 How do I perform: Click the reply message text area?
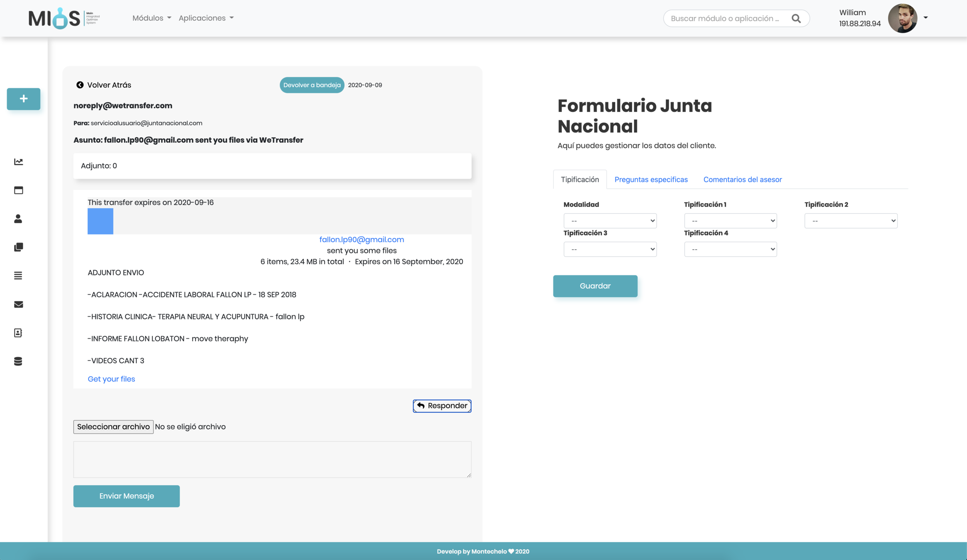(272, 459)
